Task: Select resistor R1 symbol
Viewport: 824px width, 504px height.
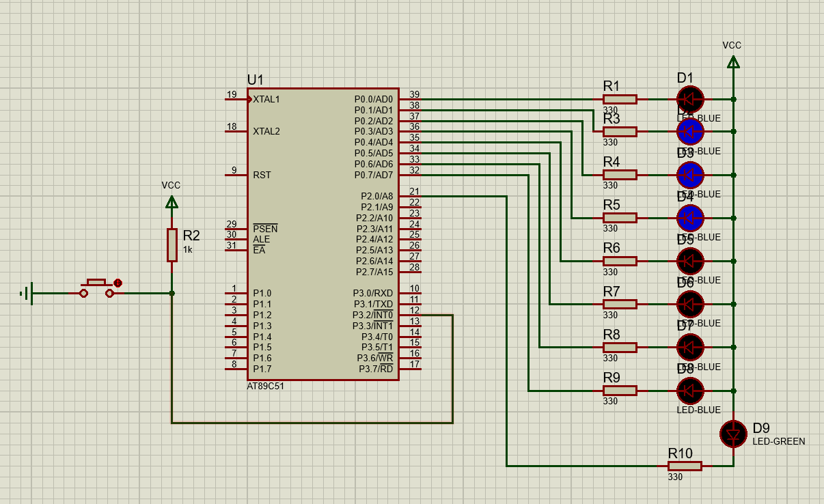Action: 620,99
